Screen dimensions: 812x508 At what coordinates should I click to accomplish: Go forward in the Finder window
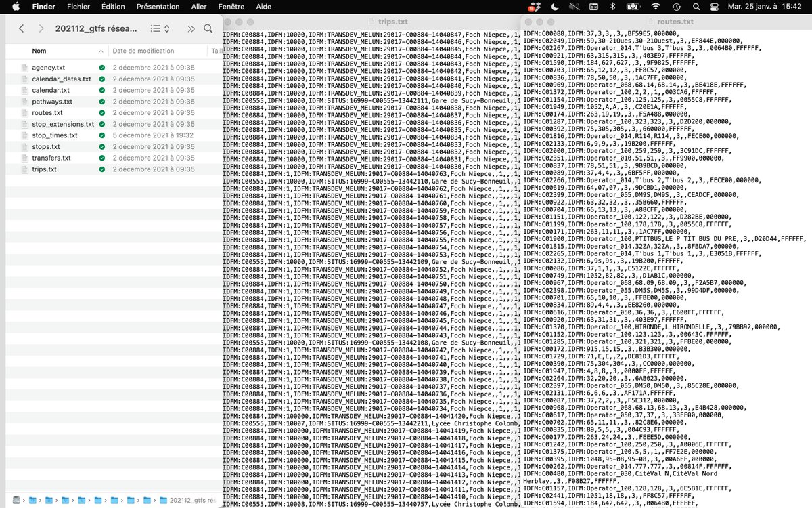pyautogui.click(x=42, y=29)
